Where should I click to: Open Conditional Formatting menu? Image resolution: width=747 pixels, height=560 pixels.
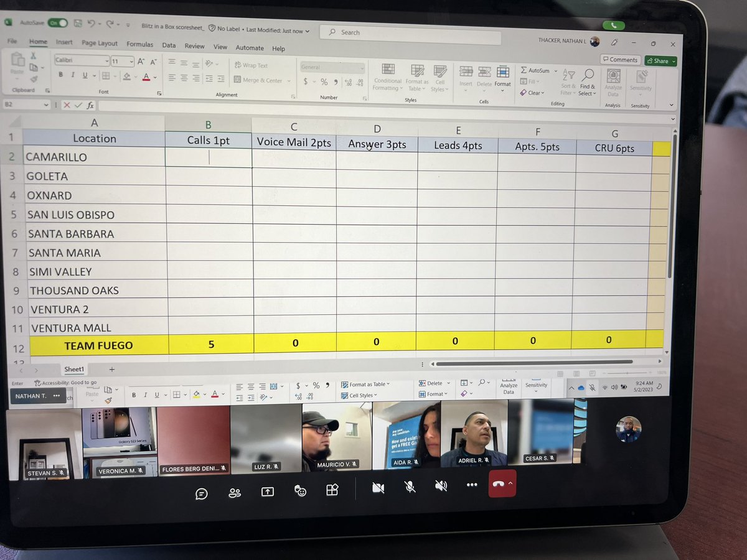[x=388, y=78]
